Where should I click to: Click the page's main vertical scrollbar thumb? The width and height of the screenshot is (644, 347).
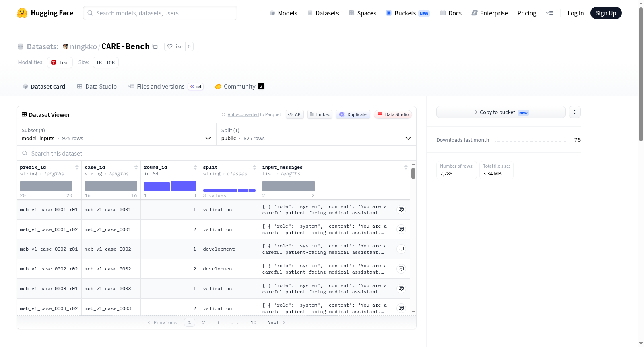tap(641, 75)
